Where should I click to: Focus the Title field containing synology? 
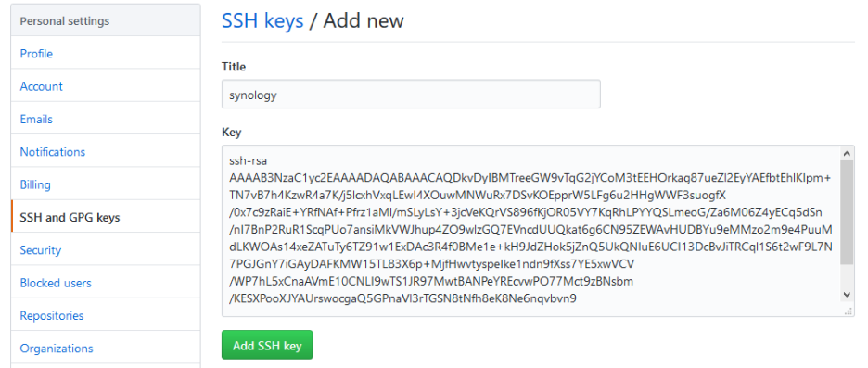(x=411, y=94)
